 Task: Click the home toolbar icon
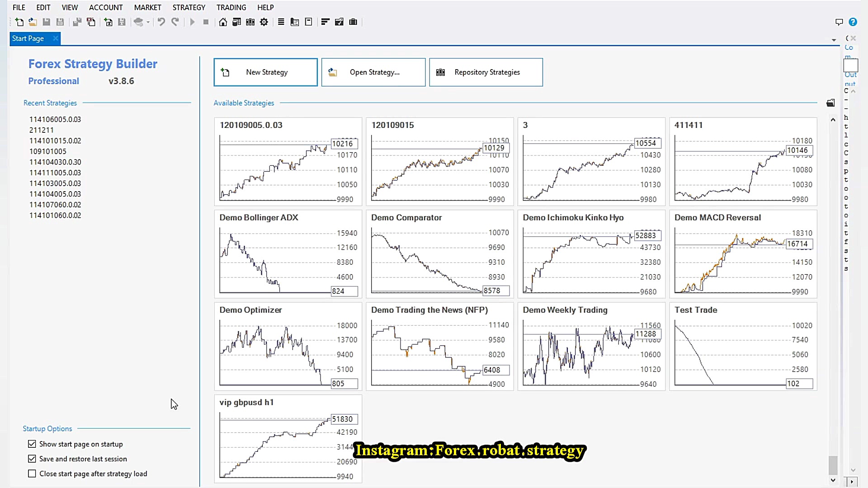click(223, 22)
